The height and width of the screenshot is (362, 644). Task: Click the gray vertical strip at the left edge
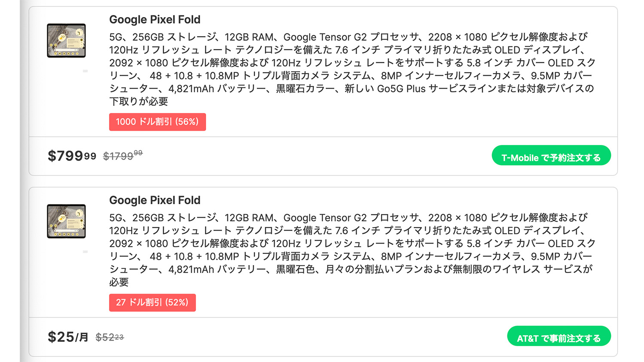(x=24, y=181)
